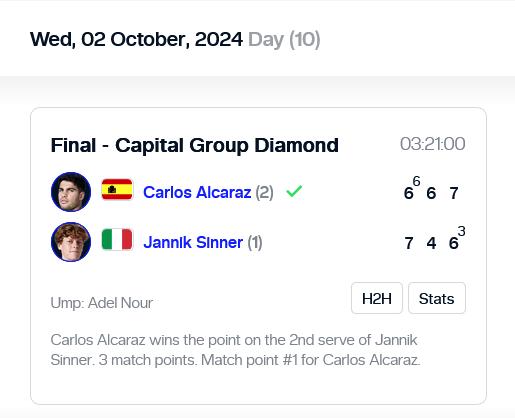Click the date heading Wed, 02 October, 2024
515x418 pixels.
pos(136,39)
